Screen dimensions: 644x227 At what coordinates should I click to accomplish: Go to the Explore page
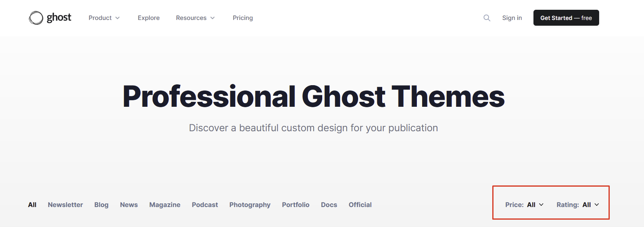coord(148,18)
